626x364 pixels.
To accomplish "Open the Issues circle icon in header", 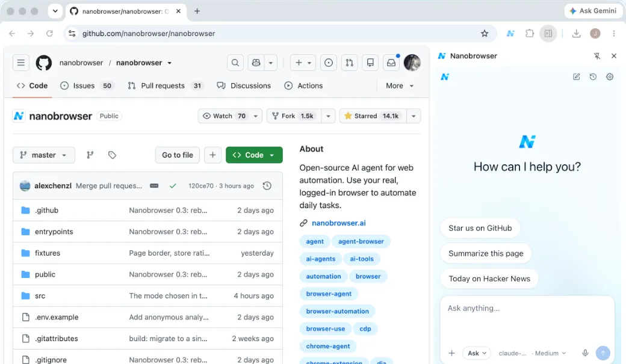I will click(329, 63).
